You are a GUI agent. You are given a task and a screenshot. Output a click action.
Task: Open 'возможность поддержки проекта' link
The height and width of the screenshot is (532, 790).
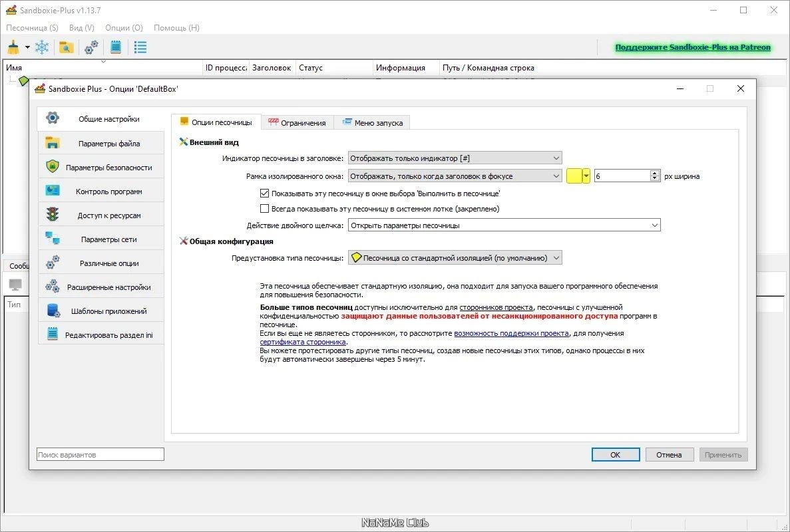(x=511, y=333)
